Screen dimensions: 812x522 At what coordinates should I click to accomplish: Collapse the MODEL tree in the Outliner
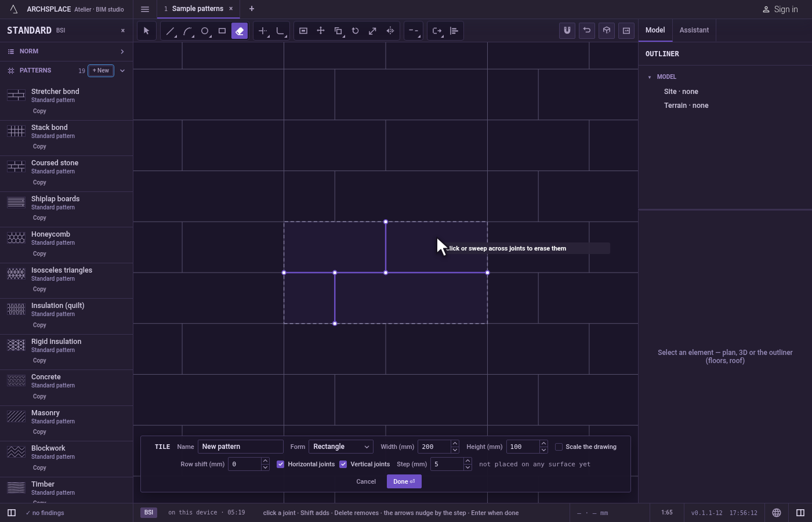click(650, 77)
